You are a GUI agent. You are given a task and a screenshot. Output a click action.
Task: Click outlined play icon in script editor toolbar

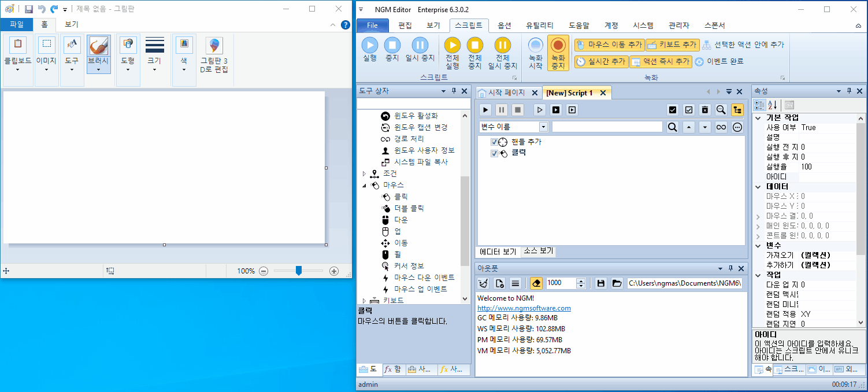click(x=539, y=110)
